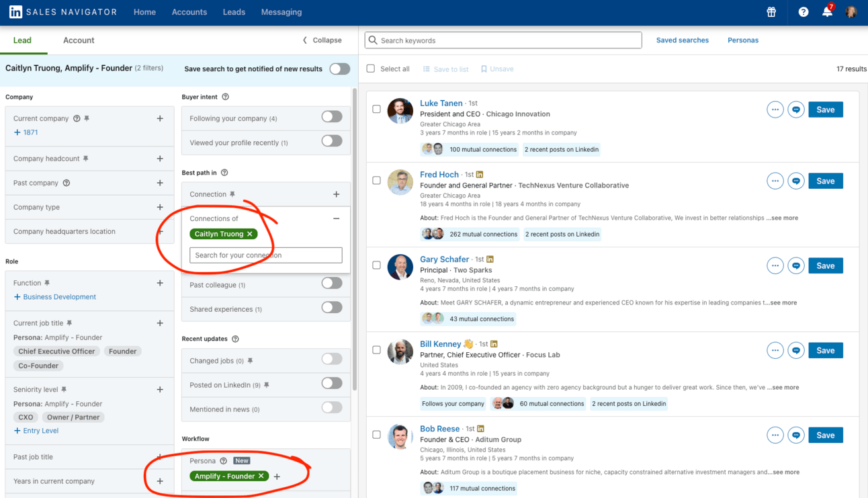Open the help question mark icon
The height and width of the screenshot is (498, 868).
pos(803,12)
